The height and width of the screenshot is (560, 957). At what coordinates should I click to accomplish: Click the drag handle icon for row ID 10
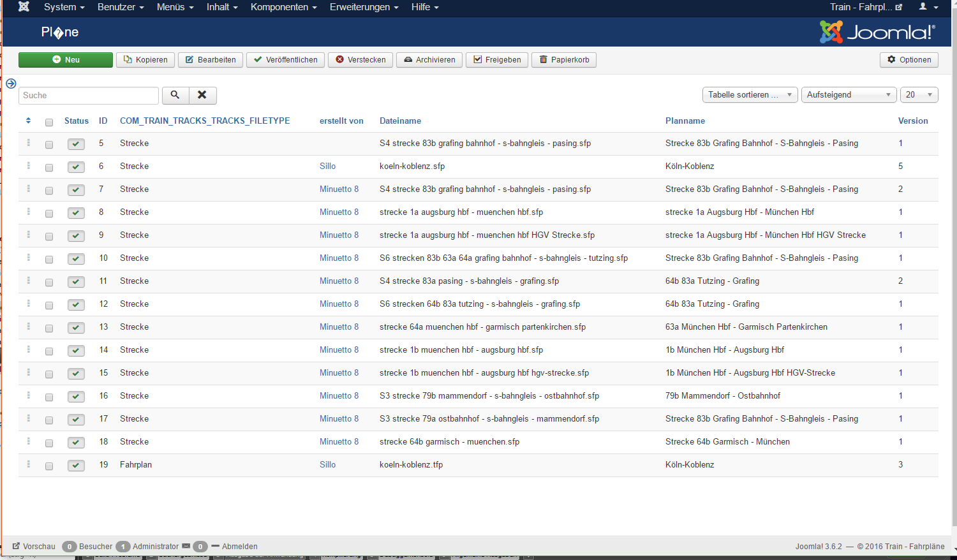tap(29, 258)
